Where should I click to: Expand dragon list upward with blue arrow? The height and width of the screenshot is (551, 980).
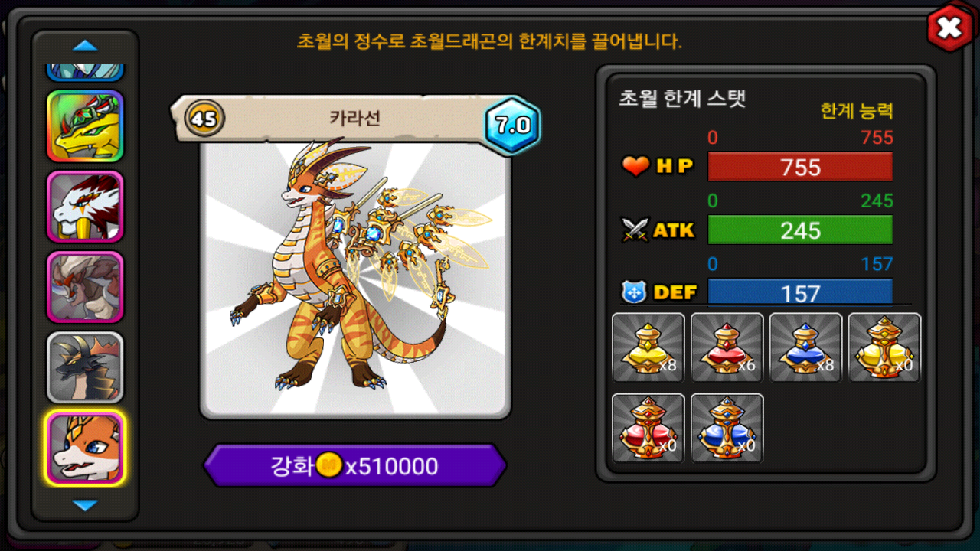[85, 46]
